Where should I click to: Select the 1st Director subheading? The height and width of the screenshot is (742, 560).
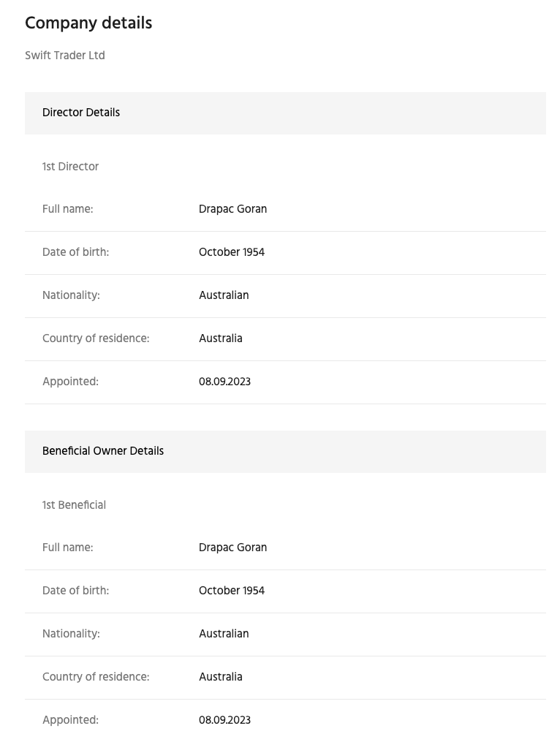pyautogui.click(x=70, y=167)
